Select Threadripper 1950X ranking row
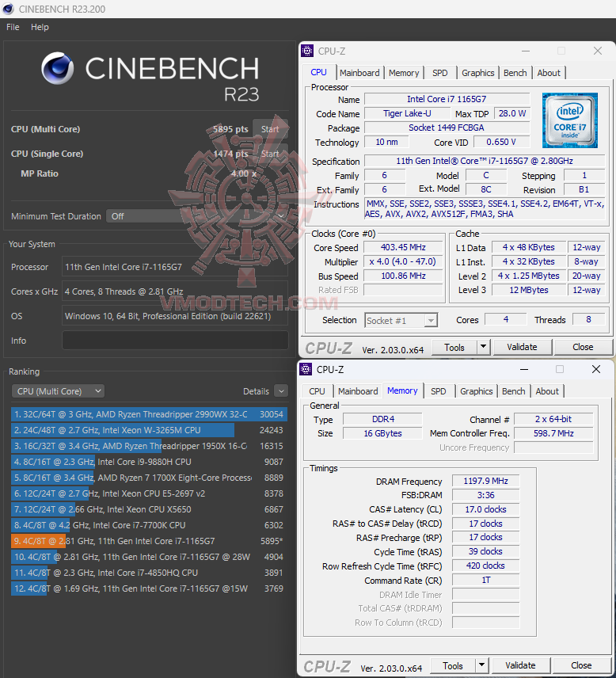Screen dimensions: 616x678 149,446
